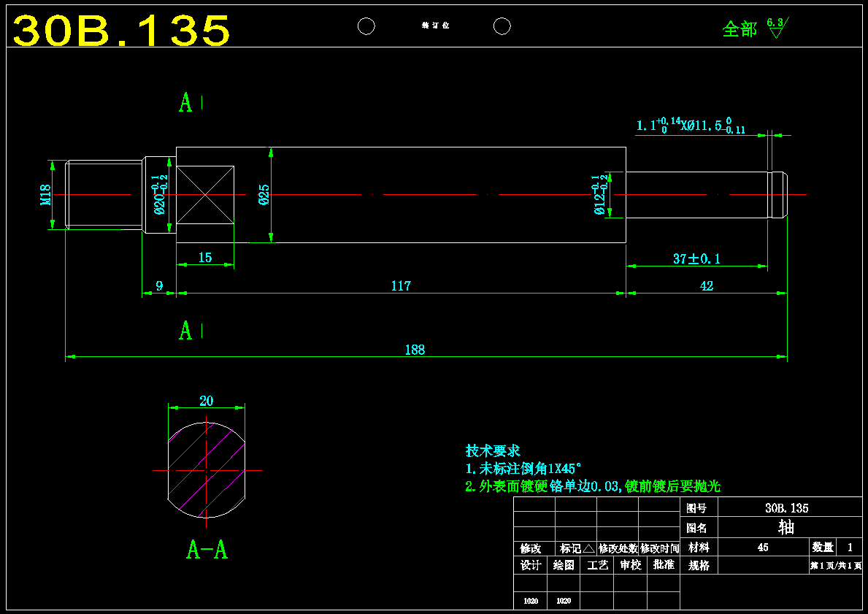
Task: Select the 37±0.1 dimension
Action: (x=696, y=258)
